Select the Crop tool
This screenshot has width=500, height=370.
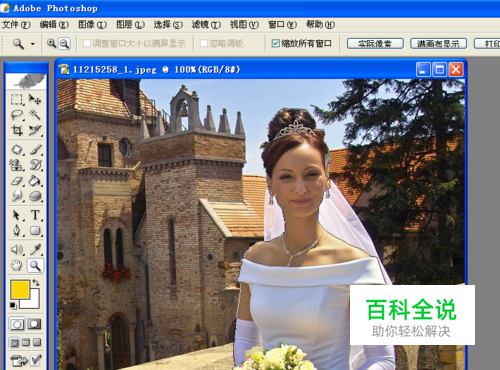pos(17,130)
